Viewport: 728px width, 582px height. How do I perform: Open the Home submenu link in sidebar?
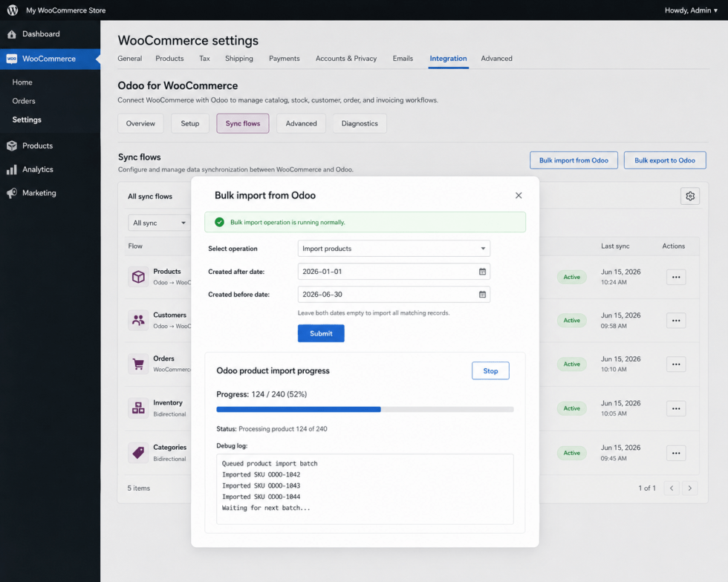click(22, 82)
